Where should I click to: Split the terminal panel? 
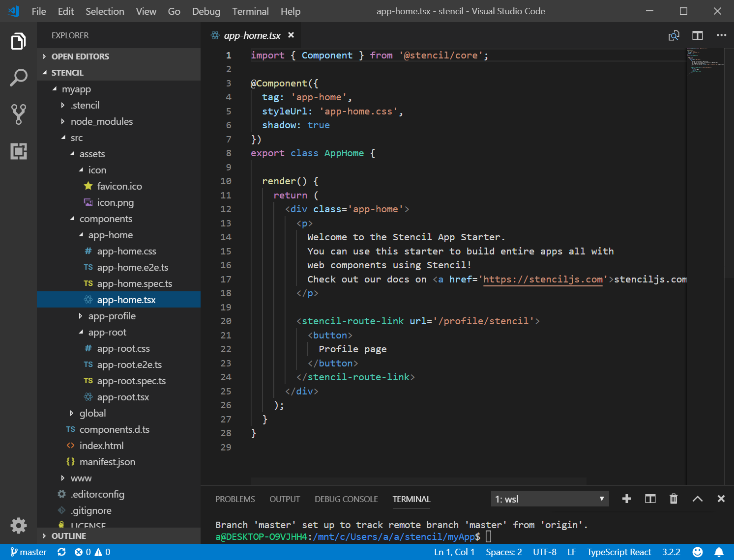click(650, 499)
